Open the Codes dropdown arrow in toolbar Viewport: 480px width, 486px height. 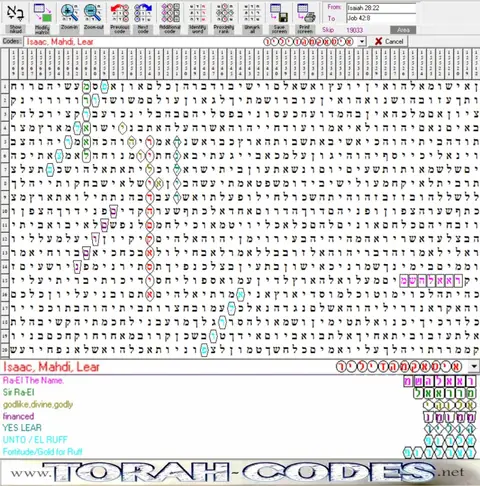362,42
